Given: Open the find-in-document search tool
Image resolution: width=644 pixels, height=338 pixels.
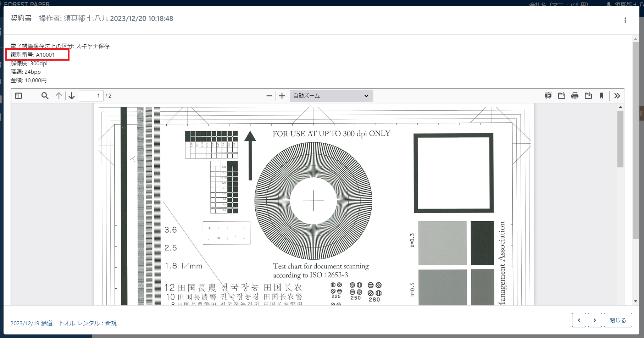Looking at the screenshot, I should 45,96.
